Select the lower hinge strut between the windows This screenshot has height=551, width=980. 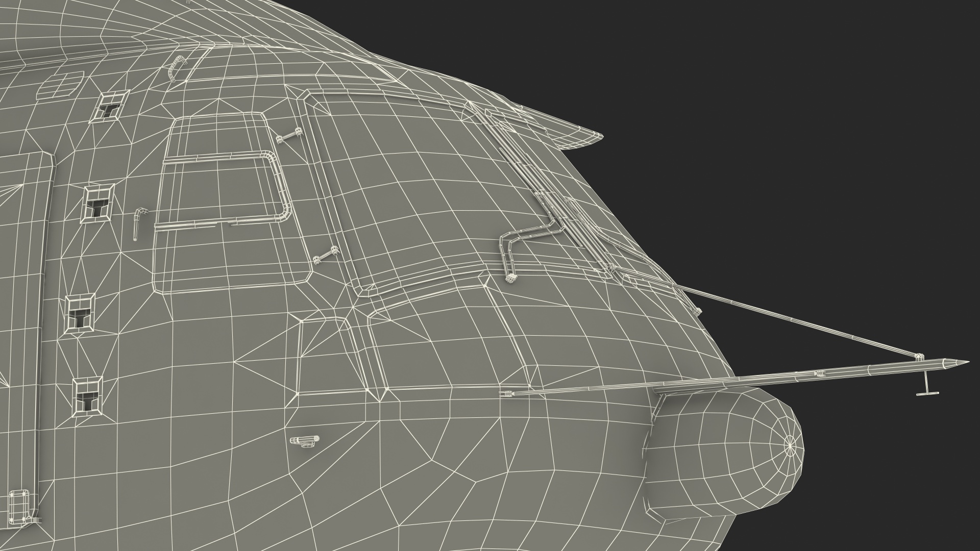tap(326, 255)
